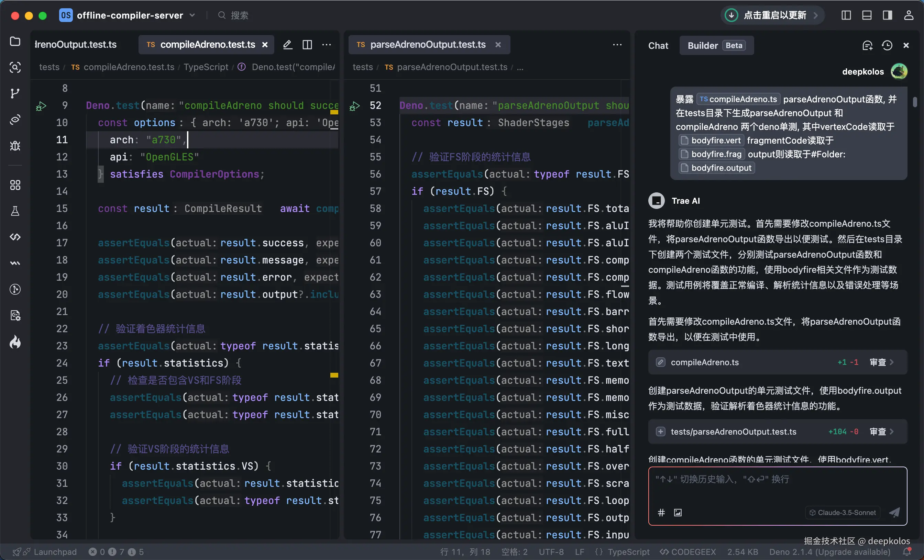
Task: Open the Testing flask icon
Action: (15, 211)
